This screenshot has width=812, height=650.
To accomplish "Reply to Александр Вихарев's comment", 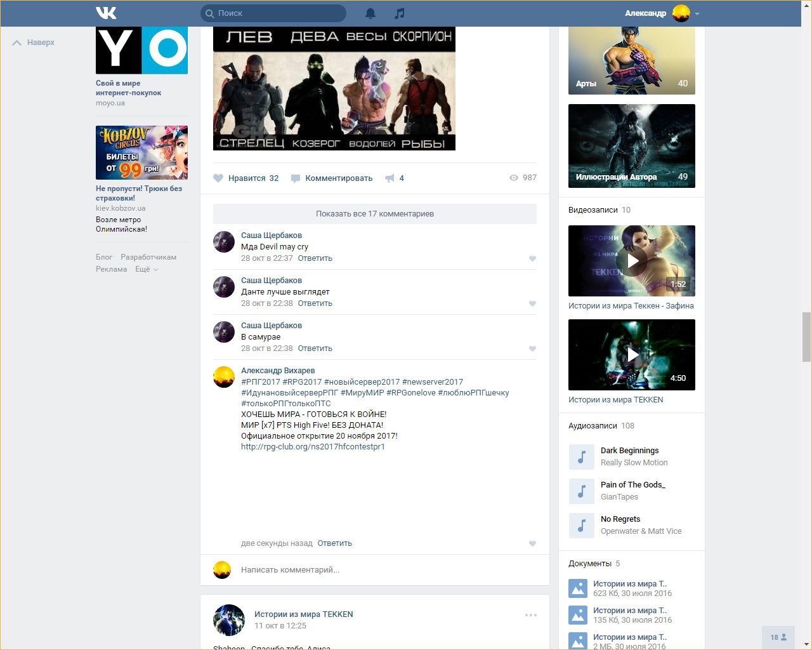I will (335, 543).
